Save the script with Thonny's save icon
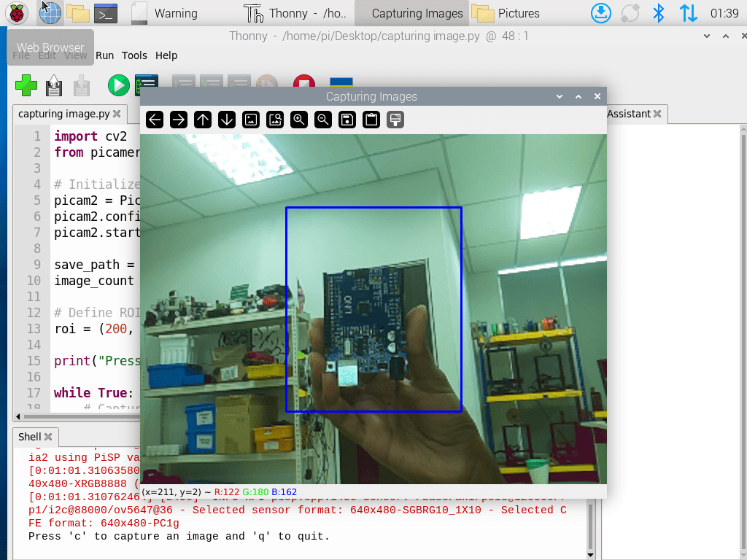The width and height of the screenshot is (747, 560). coord(81,85)
